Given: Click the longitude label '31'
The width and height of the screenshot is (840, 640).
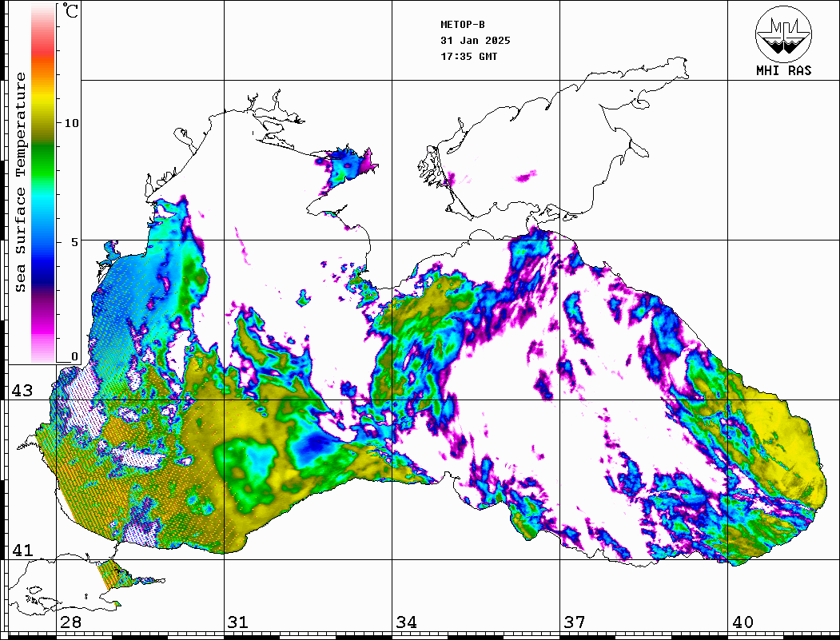Looking at the screenshot, I should (x=238, y=622).
